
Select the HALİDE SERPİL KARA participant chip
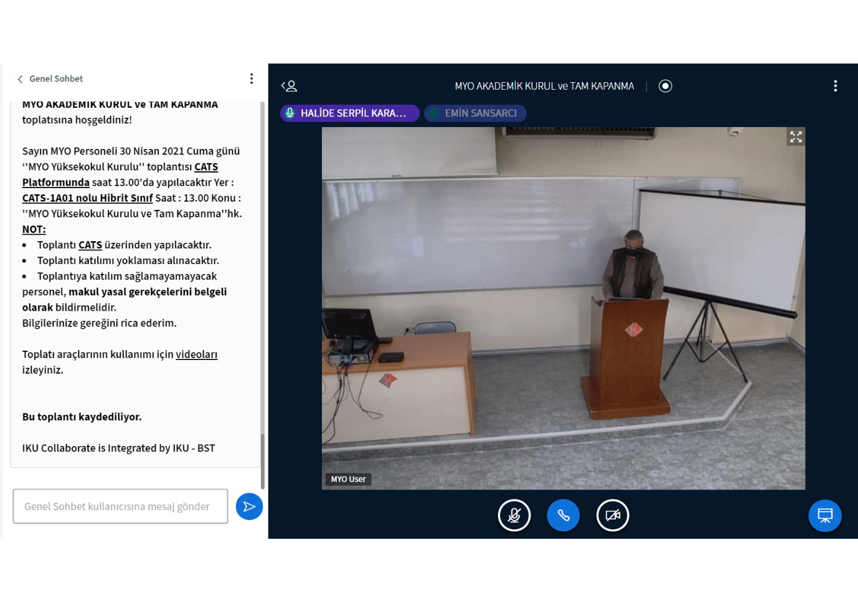coord(352,113)
